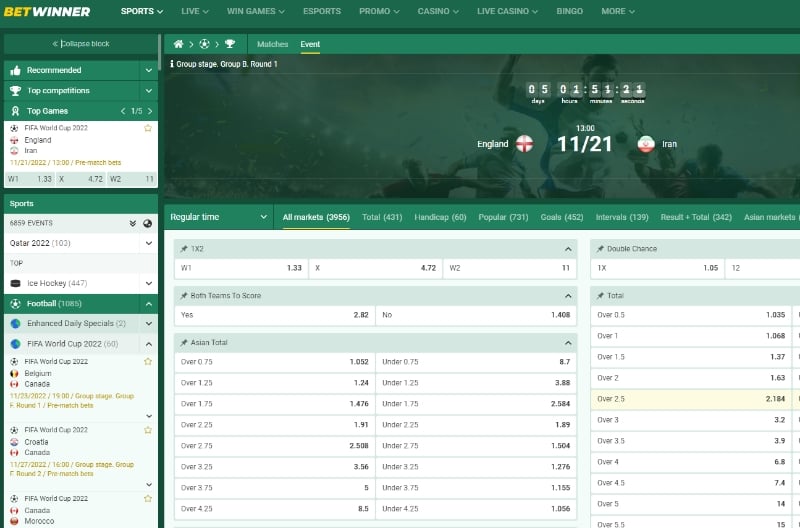Expand the Ice Hockey category
This screenshot has width=800, height=528.
(x=148, y=283)
